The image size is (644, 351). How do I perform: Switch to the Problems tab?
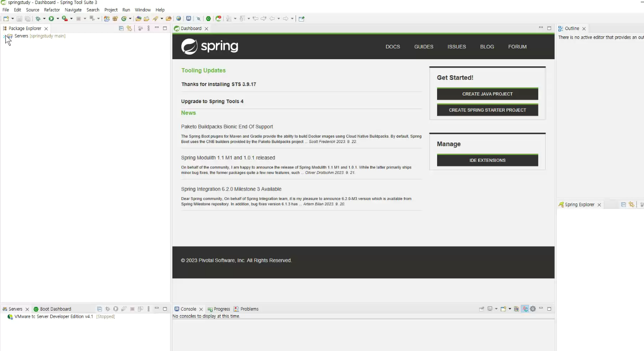[246, 309]
